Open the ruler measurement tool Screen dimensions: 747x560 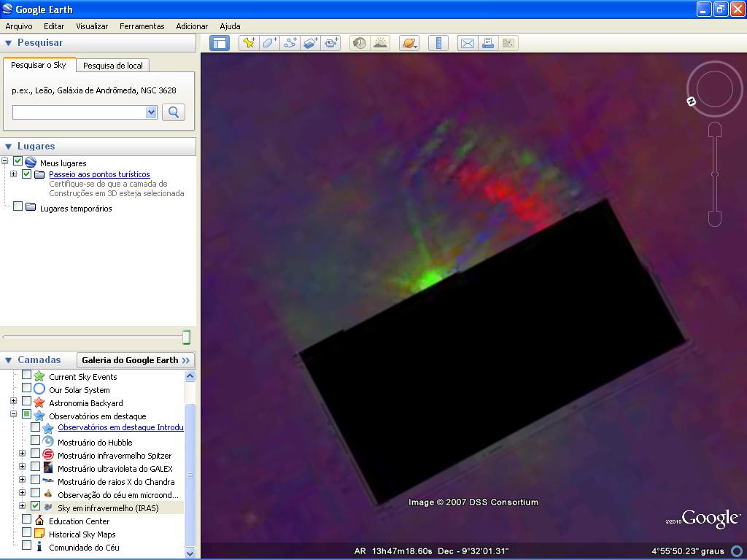pyautogui.click(x=438, y=43)
